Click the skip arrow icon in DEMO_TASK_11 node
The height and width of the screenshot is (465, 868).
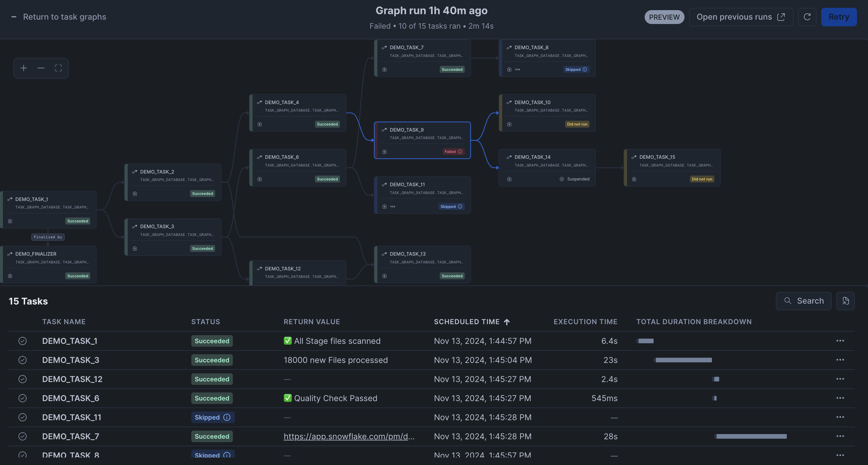[393, 206]
